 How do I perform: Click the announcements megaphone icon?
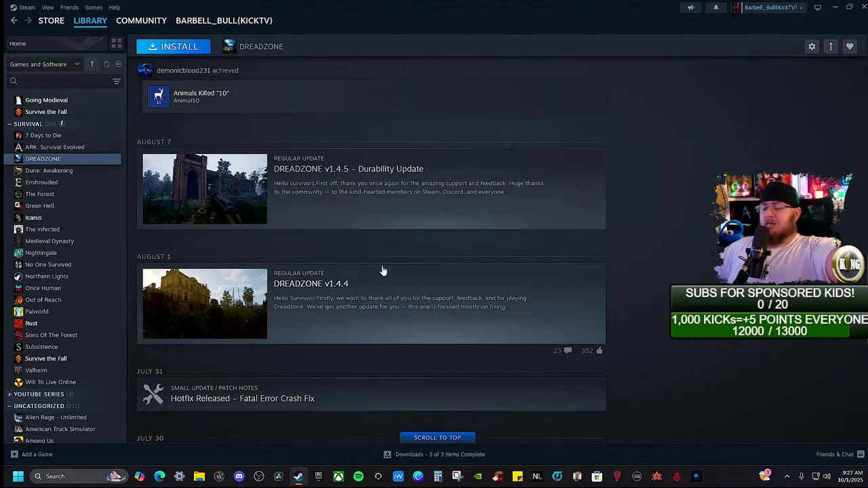coord(691,7)
